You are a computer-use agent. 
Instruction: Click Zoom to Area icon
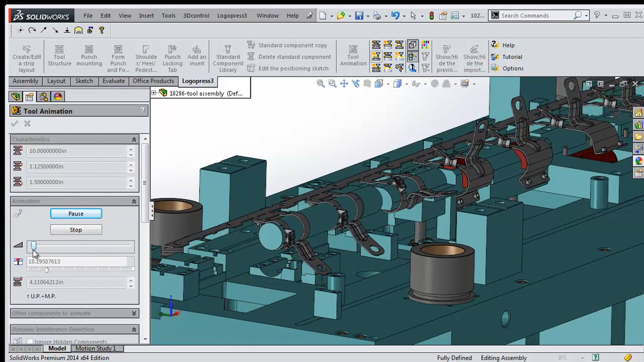point(332,84)
